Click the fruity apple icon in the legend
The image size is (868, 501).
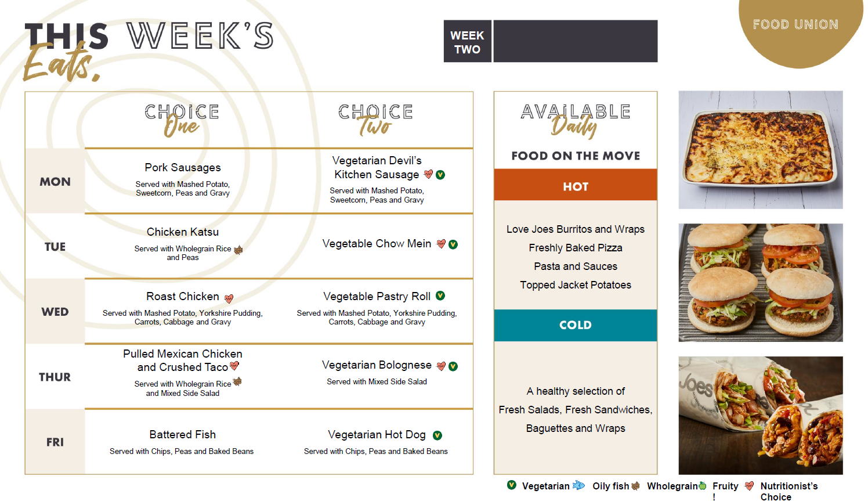tap(703, 486)
